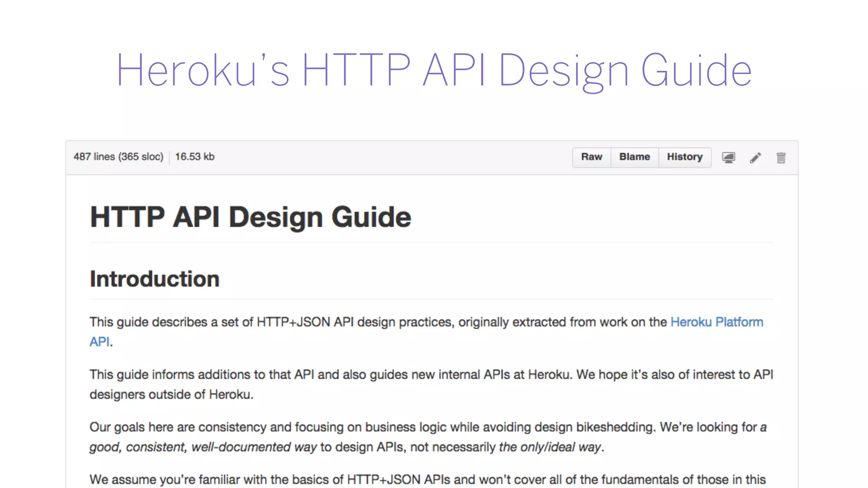Show the file History
Screen dimensions: 868x488
point(684,157)
